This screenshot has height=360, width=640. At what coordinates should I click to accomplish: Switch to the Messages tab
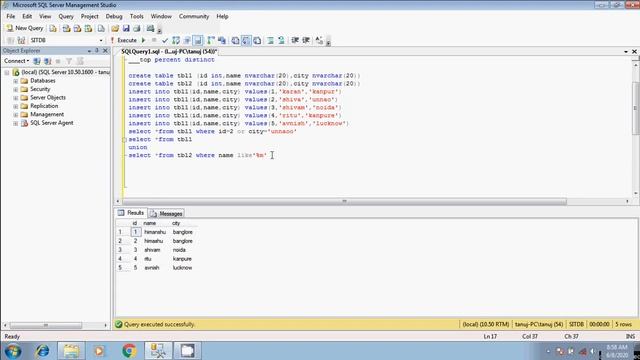coord(167,213)
